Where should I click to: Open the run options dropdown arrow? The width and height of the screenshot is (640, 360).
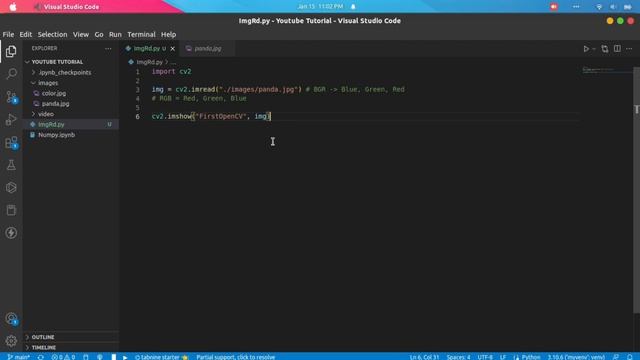click(x=594, y=49)
